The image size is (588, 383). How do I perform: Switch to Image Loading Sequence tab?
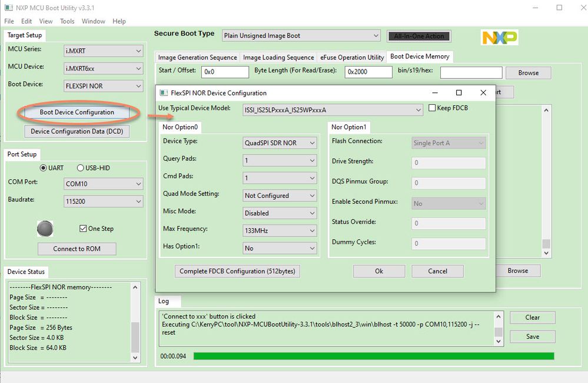[x=278, y=58]
